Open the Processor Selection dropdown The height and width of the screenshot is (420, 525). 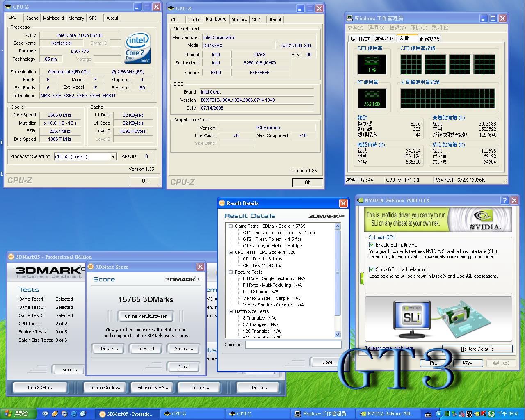(x=113, y=157)
